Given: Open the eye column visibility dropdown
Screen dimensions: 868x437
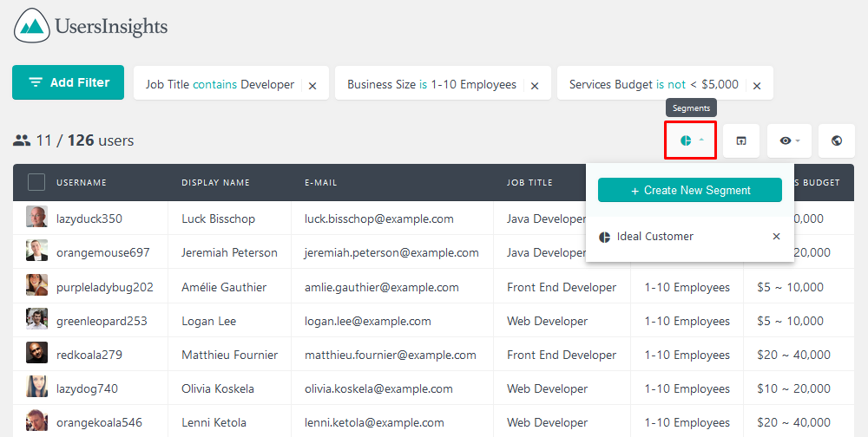Looking at the screenshot, I should point(789,140).
